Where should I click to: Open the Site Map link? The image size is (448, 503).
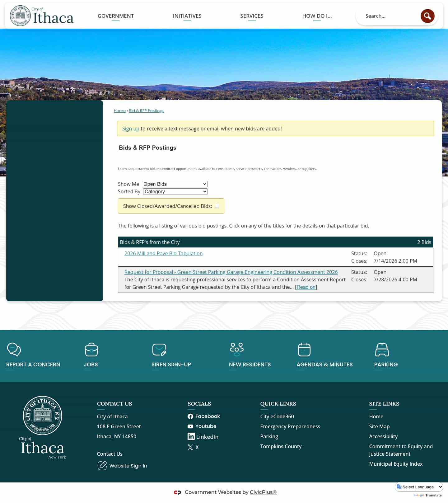pos(379,426)
